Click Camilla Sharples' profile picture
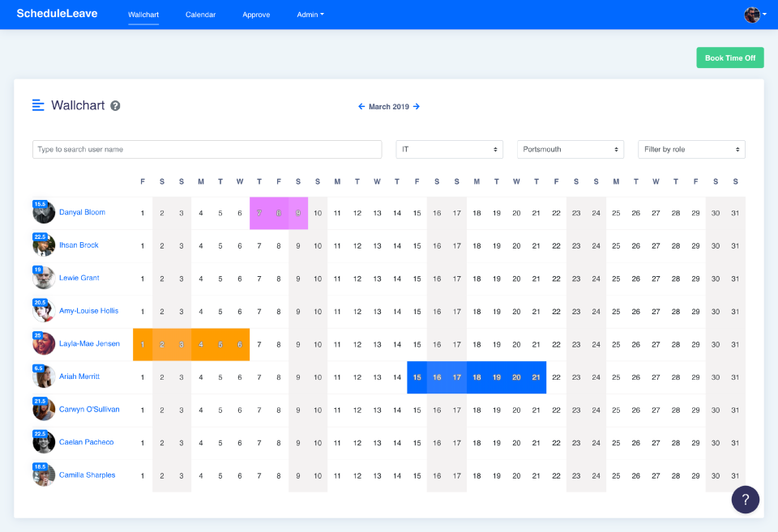The height and width of the screenshot is (532, 778). 43,475
